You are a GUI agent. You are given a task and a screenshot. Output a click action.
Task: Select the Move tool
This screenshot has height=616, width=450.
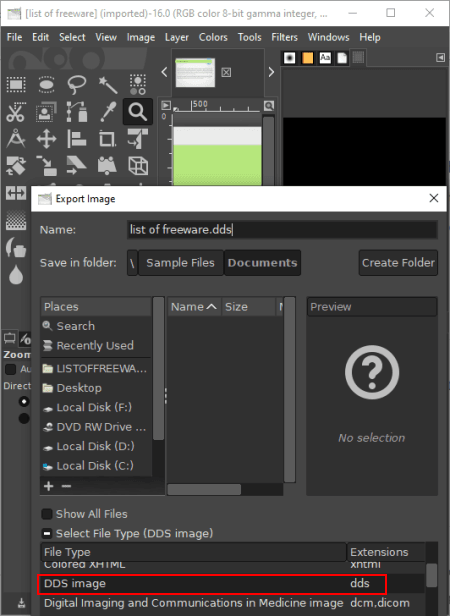click(x=46, y=139)
